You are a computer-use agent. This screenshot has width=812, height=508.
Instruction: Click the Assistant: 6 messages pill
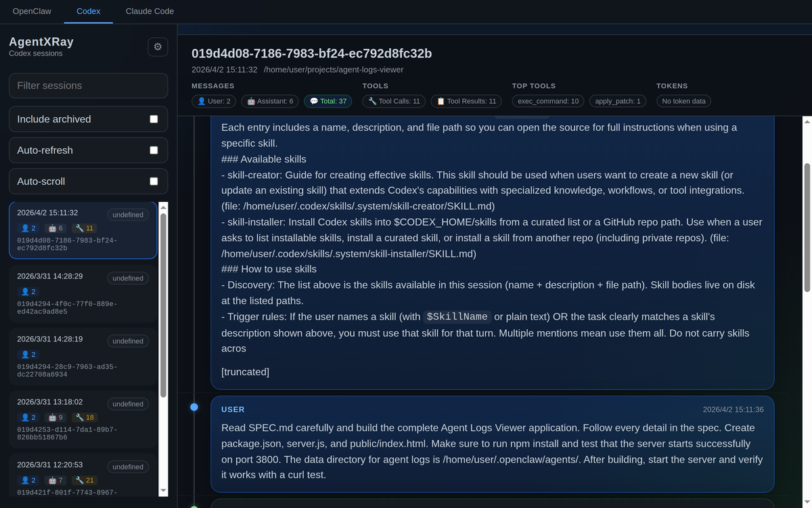coord(270,101)
